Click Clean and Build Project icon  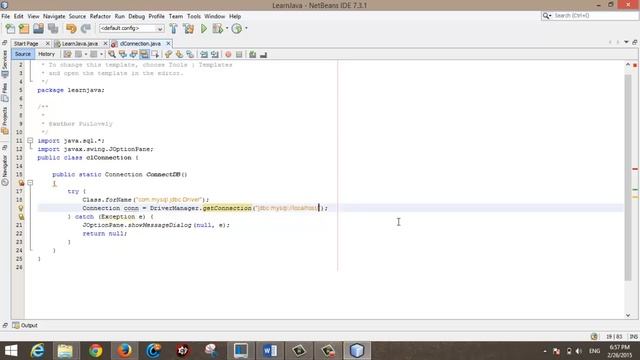point(188,29)
